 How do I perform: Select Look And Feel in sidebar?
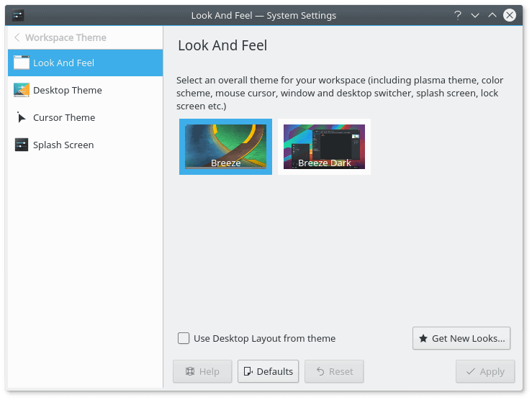pyautogui.click(x=85, y=63)
